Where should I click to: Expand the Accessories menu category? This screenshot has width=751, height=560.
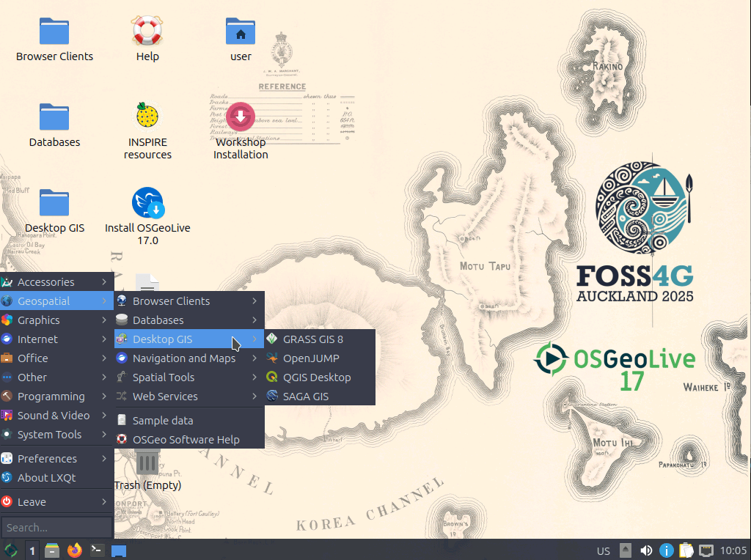56,282
